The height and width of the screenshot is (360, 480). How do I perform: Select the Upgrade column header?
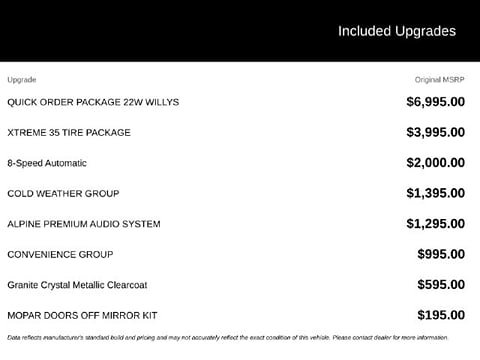(x=22, y=80)
